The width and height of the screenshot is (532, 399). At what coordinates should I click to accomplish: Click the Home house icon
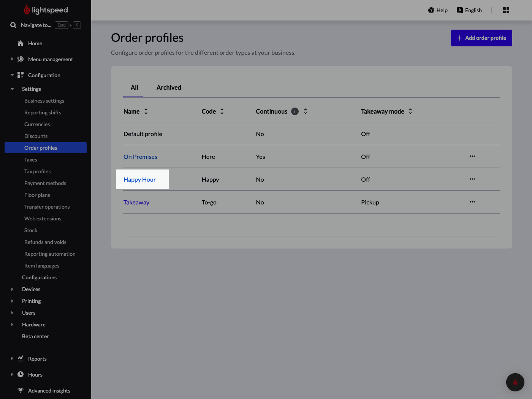point(21,43)
